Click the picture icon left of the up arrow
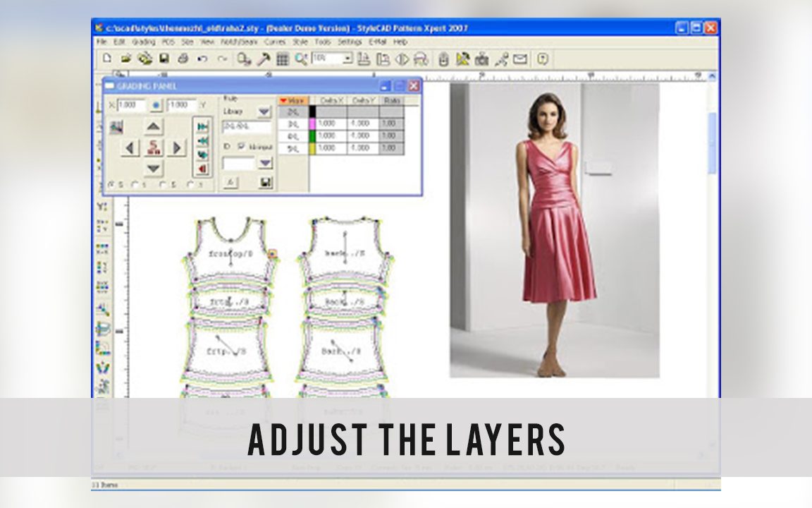The width and height of the screenshot is (812, 508). (x=116, y=126)
